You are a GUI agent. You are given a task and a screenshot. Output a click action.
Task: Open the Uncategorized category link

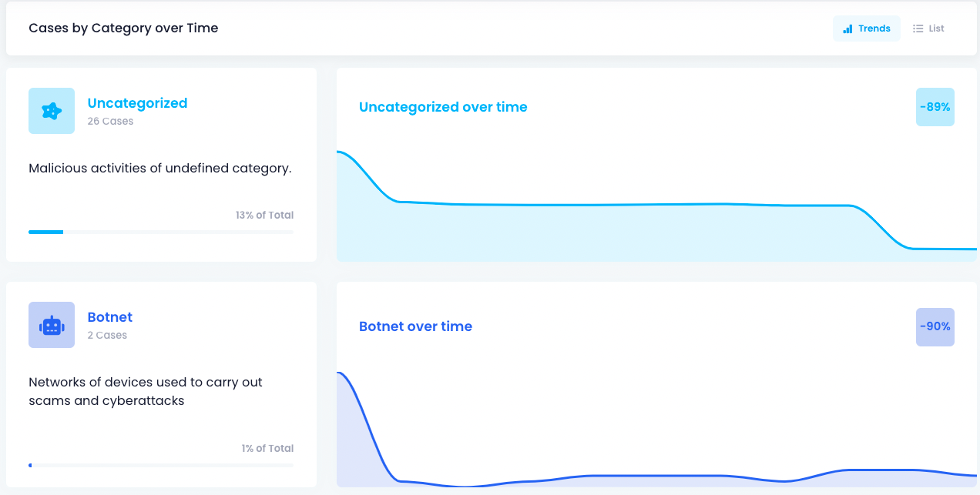coord(137,103)
